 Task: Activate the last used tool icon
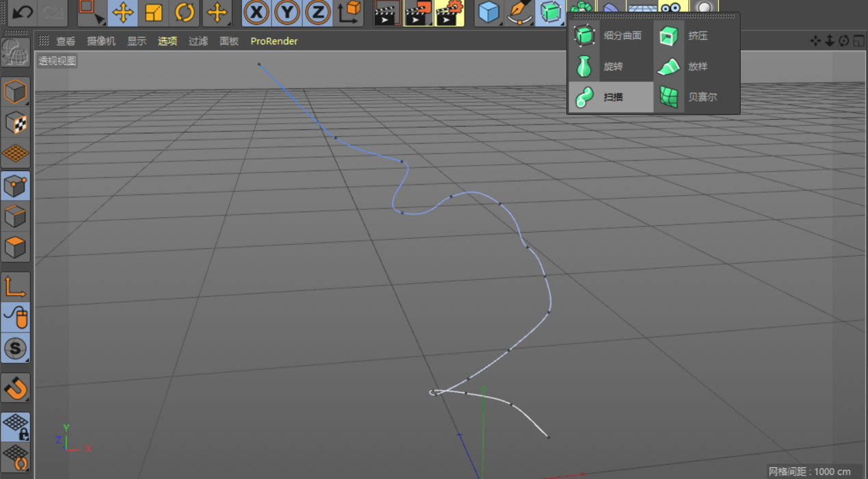[217, 12]
